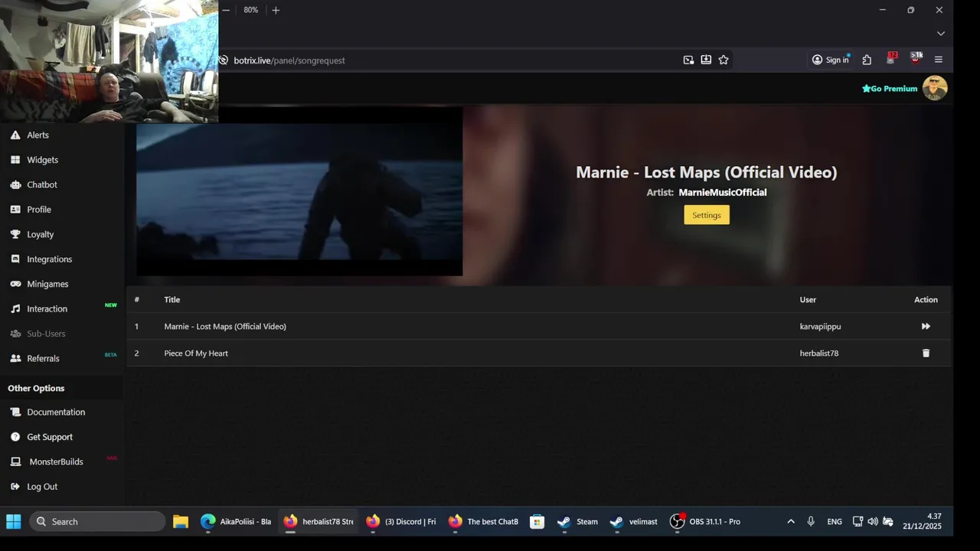The height and width of the screenshot is (551, 980).
Task: Click the Sub-Users icon
Action: pos(15,334)
